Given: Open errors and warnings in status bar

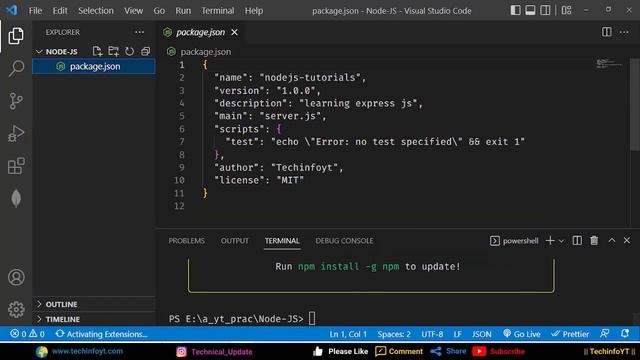Looking at the screenshot, I should click(27, 334).
